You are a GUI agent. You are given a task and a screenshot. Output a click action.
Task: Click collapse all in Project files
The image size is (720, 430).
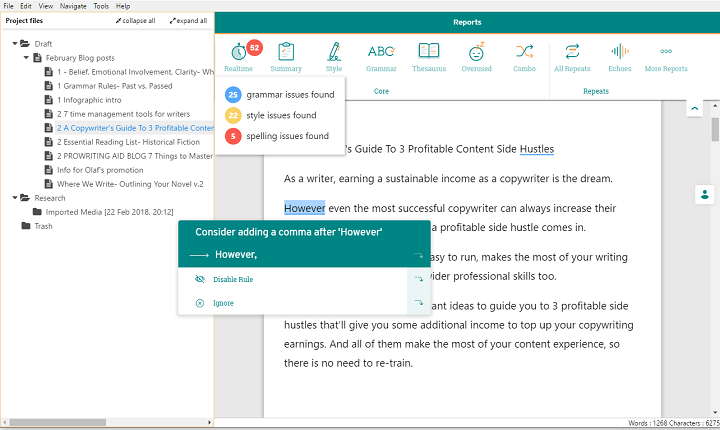pos(135,21)
